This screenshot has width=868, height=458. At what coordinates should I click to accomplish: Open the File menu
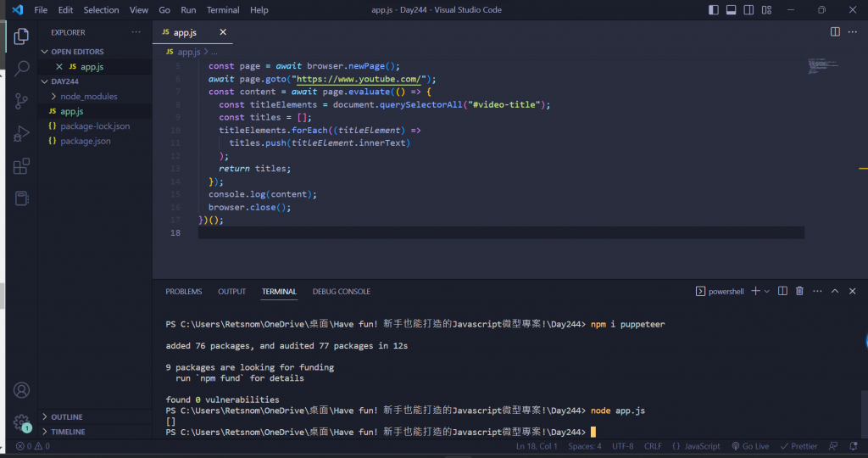tap(41, 10)
